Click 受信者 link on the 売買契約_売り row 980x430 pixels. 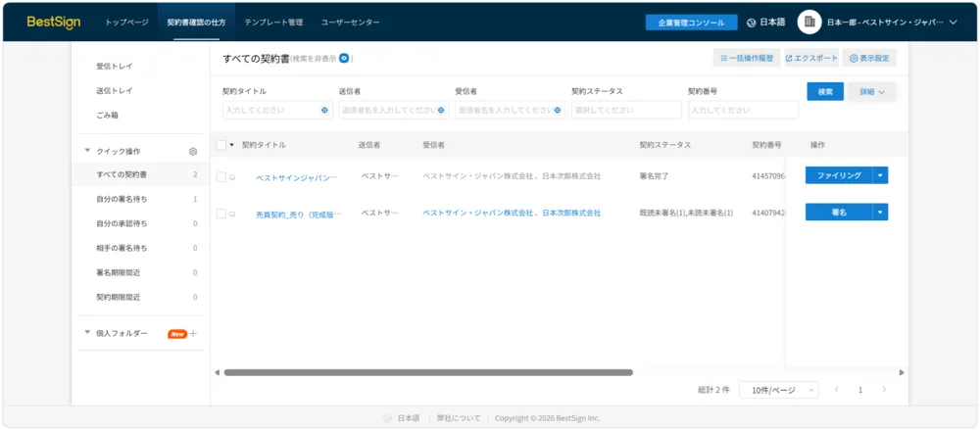[512, 213]
